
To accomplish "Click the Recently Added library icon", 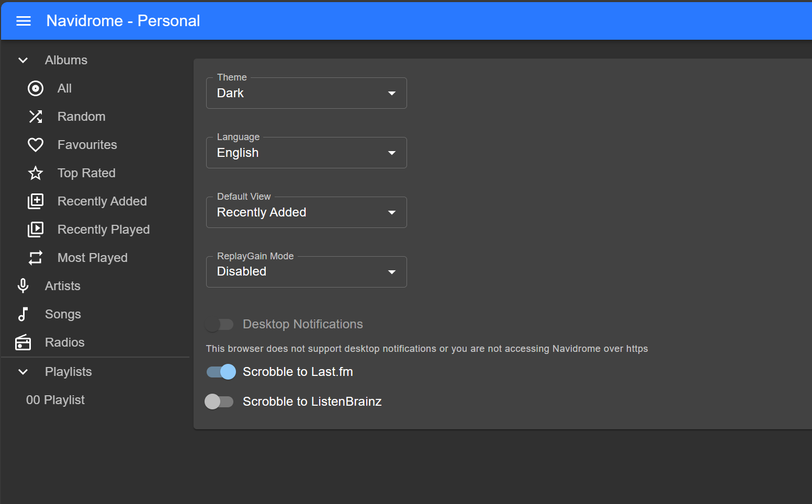I will pyautogui.click(x=36, y=201).
